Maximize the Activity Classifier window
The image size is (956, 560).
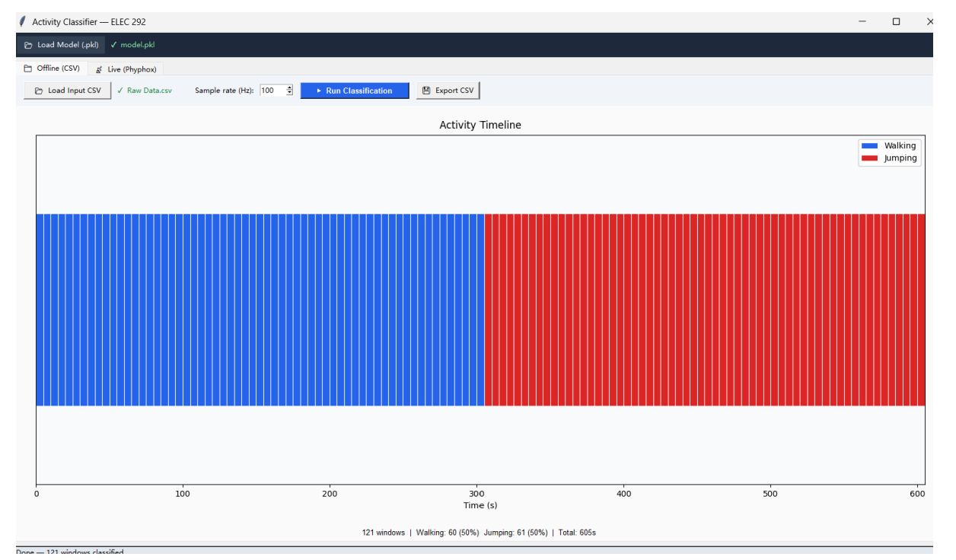click(x=896, y=22)
